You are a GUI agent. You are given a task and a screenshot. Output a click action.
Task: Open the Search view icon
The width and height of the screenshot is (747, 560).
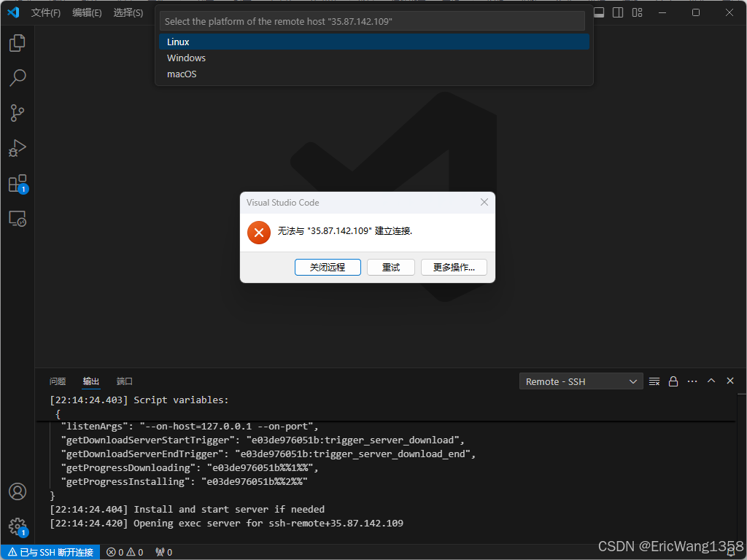pos(18,77)
